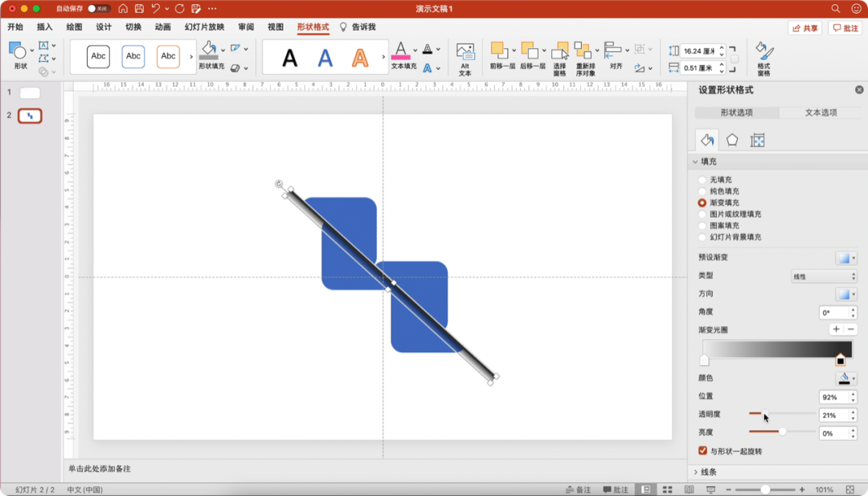Close the Format Shape pane
Viewport: 868px width, 496px height.
coord(859,90)
